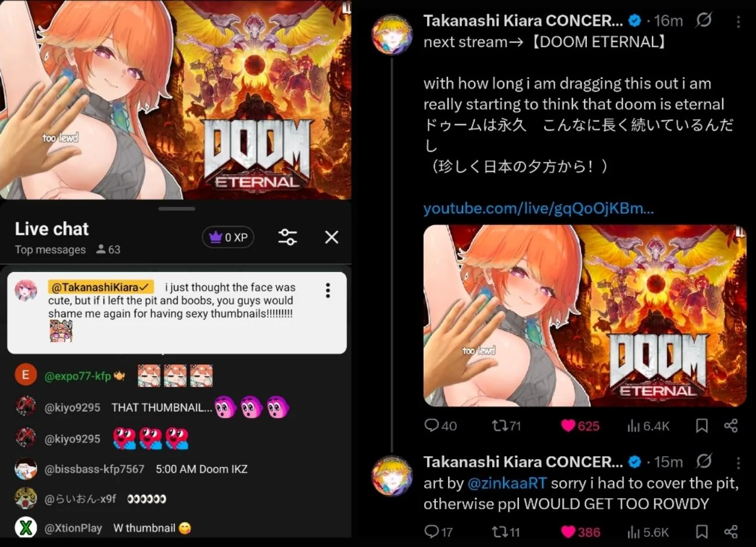
Task: Open the @expo77-kfp user profile avatar
Action: pos(26,376)
